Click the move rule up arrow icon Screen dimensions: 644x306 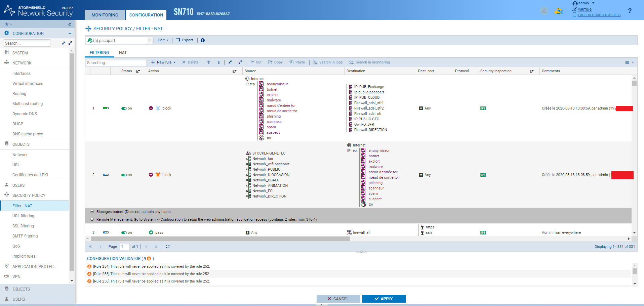point(209,62)
